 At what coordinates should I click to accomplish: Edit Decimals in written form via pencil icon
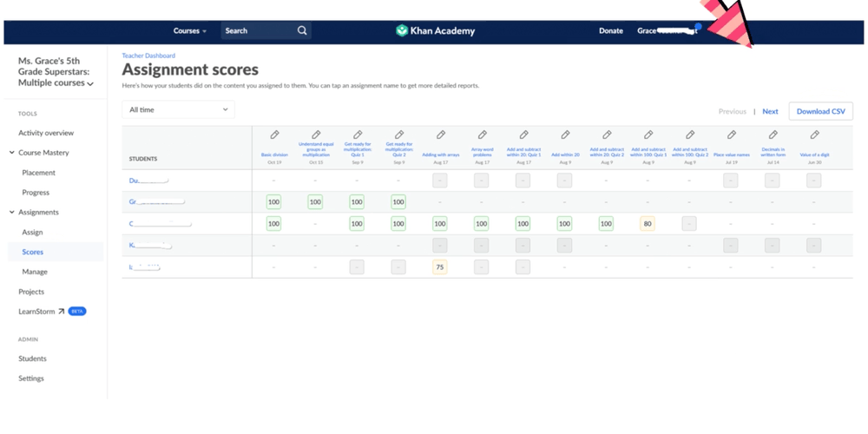pyautogui.click(x=773, y=135)
